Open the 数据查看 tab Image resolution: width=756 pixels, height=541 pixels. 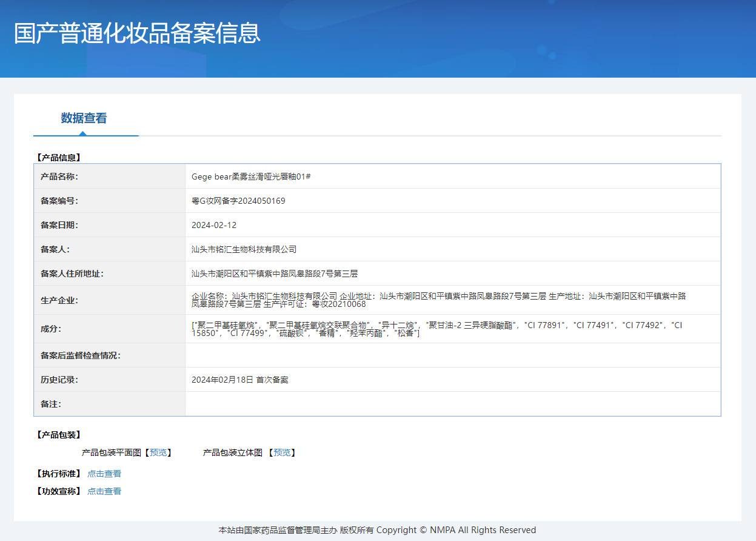coord(84,118)
